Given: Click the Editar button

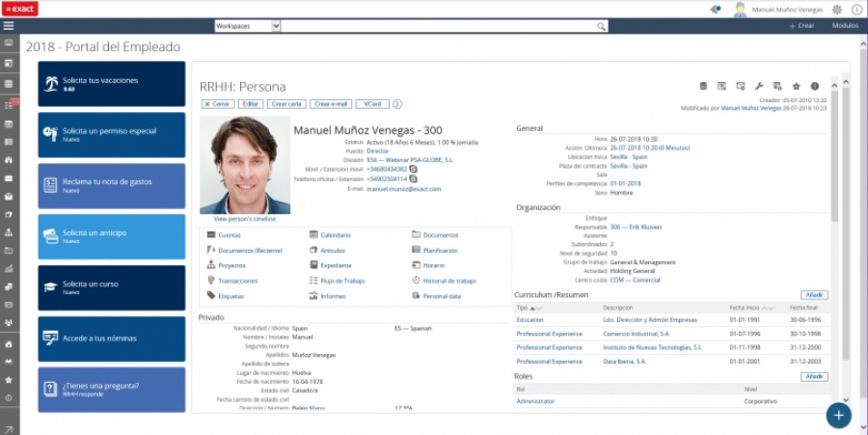Looking at the screenshot, I should (x=250, y=103).
